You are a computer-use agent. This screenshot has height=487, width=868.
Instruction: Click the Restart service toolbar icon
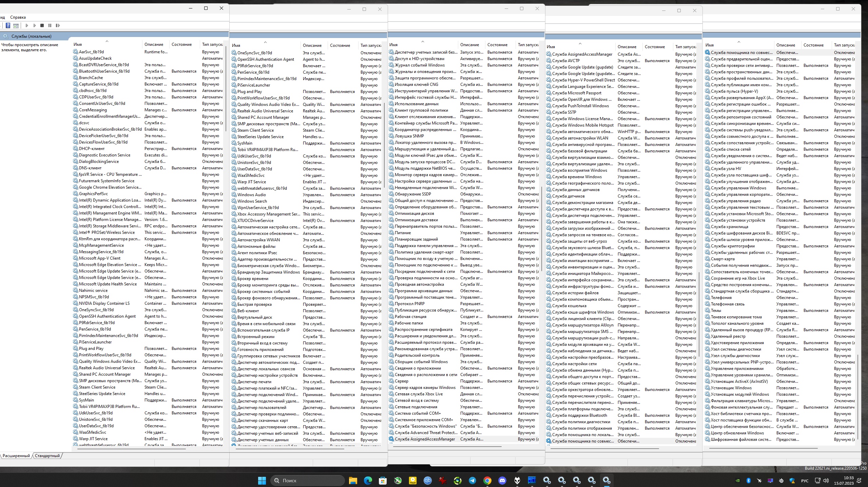(x=58, y=25)
